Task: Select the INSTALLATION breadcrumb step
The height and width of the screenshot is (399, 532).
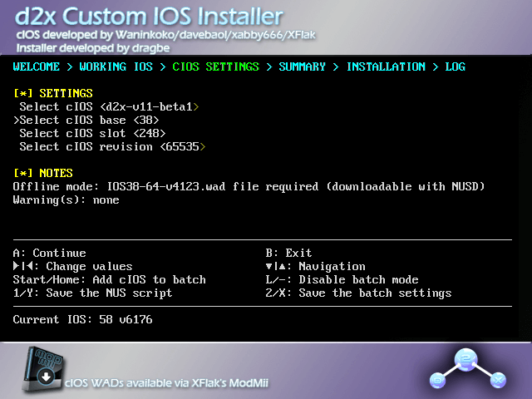Action: click(386, 66)
